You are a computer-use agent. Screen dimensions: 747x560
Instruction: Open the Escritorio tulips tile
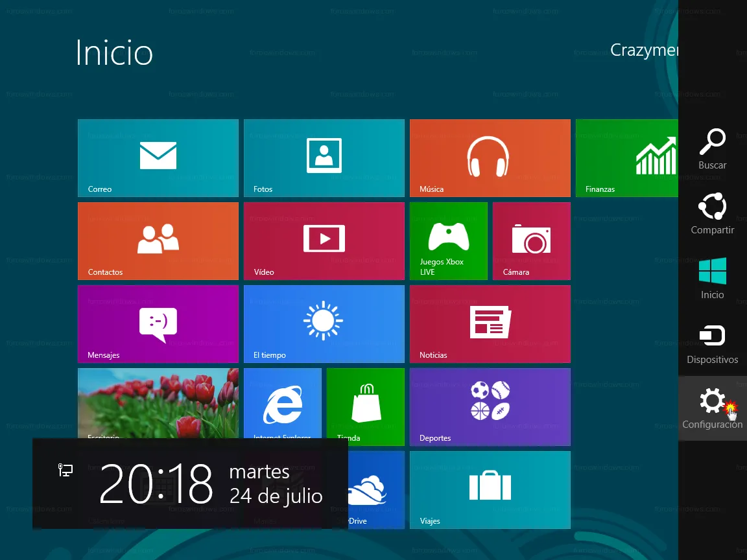[x=158, y=403]
